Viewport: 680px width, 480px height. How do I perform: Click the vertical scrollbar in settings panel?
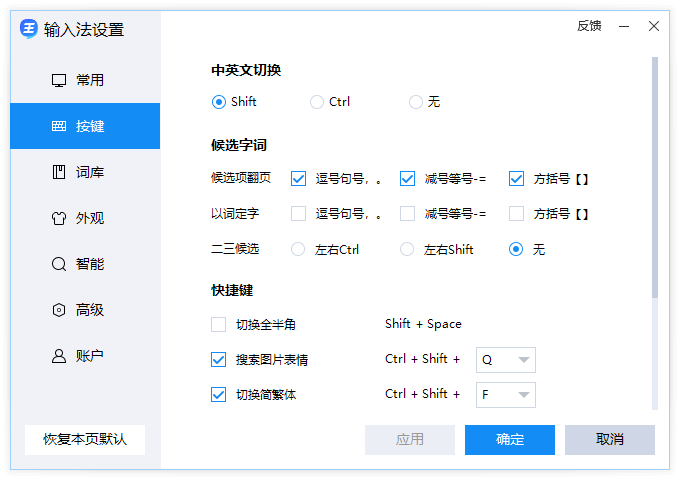pos(655,180)
